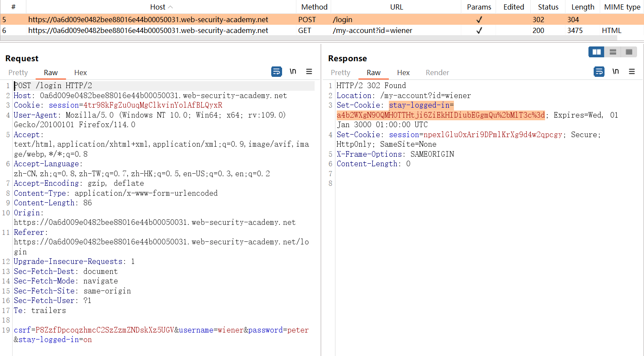Open the Request panel hamburger menu
This screenshot has height=356, width=644.
[x=309, y=72]
